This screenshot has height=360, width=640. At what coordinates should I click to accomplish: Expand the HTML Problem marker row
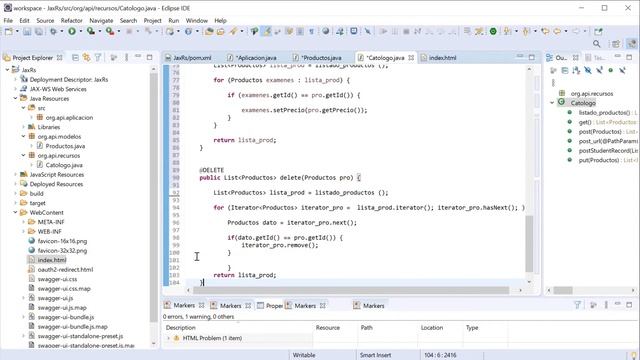[x=169, y=338]
